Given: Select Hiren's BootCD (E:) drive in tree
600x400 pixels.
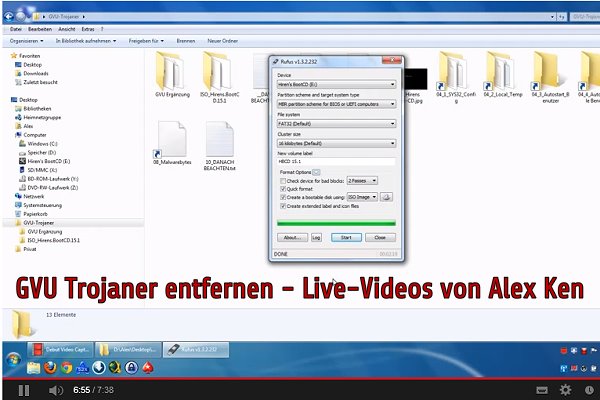Looking at the screenshot, I should [x=49, y=162].
